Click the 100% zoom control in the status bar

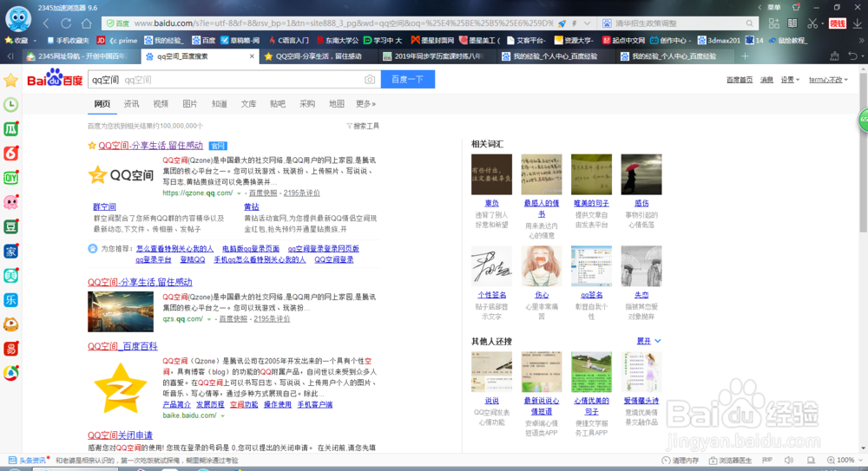coord(841,460)
